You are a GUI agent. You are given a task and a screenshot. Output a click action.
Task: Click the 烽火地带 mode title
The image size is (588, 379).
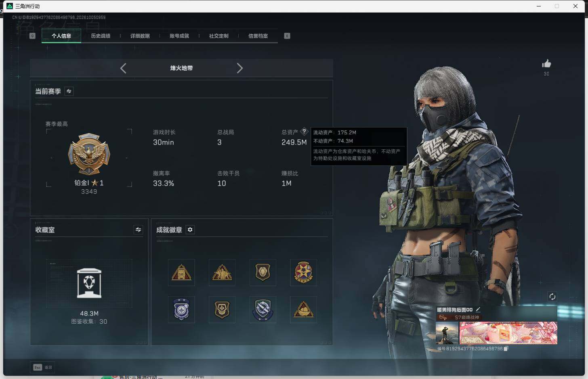click(181, 68)
